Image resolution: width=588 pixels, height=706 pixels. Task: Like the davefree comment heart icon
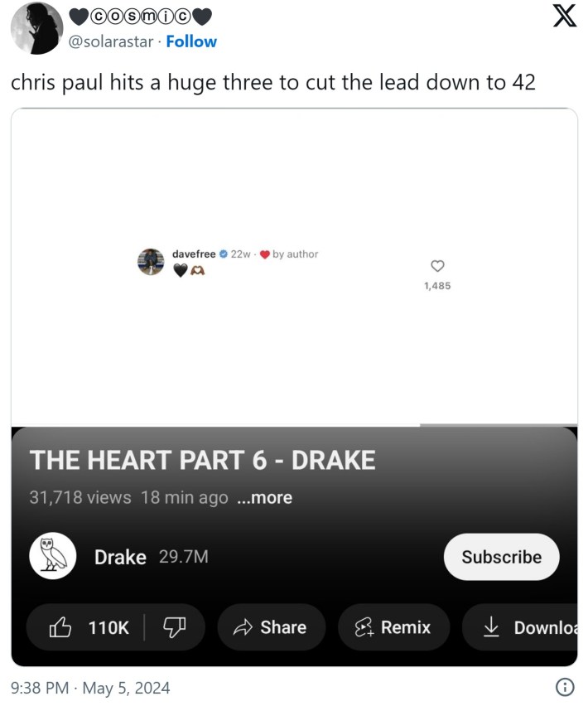coord(437,266)
